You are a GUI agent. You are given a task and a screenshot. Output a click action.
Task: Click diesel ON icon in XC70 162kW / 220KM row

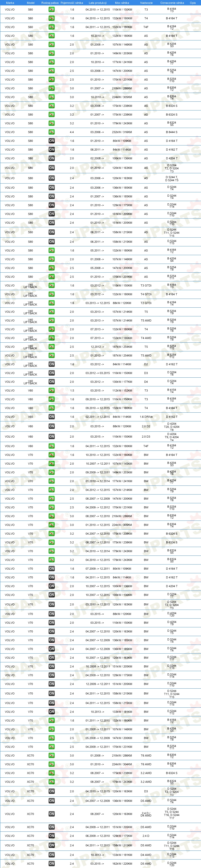tap(51, 864)
